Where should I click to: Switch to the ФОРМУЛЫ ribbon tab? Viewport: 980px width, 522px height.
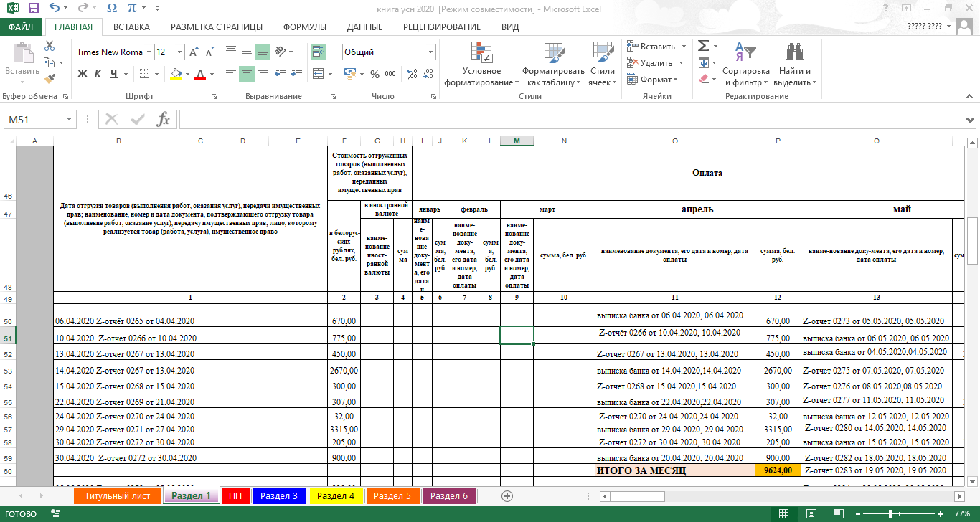[x=304, y=27]
